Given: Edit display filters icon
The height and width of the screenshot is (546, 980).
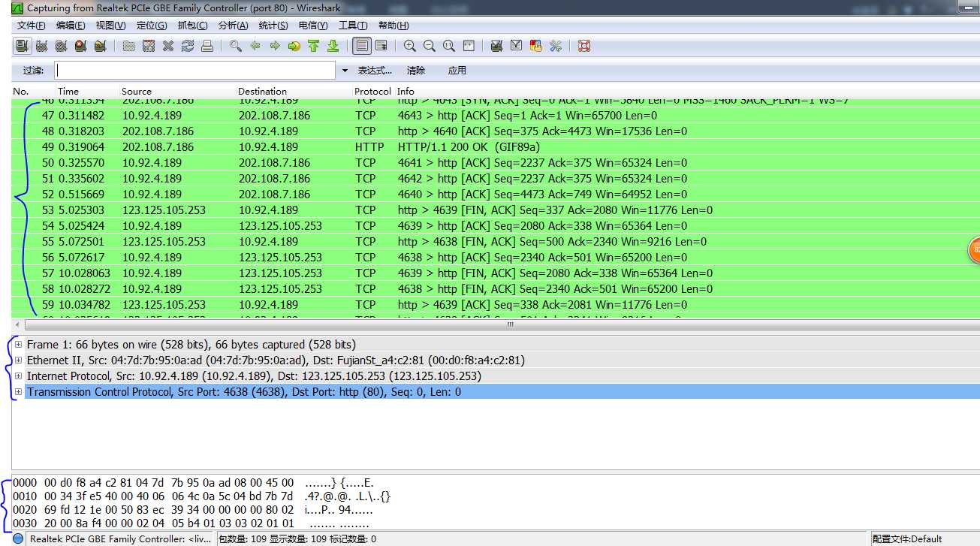Looking at the screenshot, I should coord(516,46).
